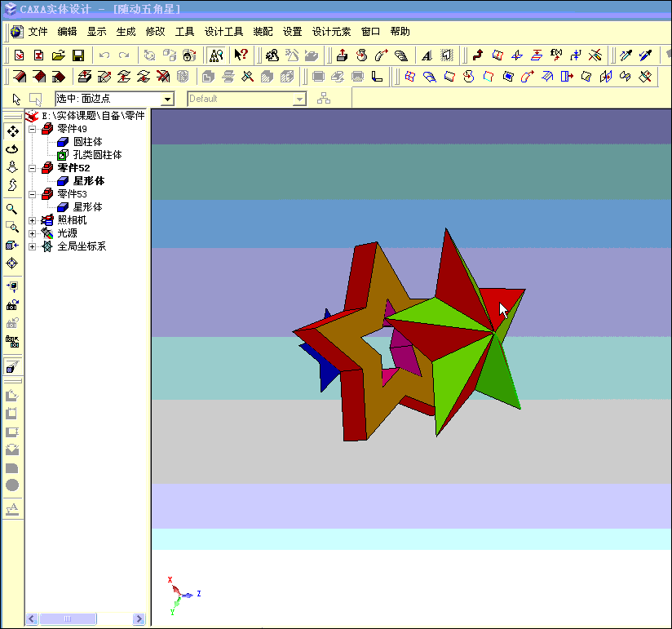Click the extend surface arrow icon
672x629 pixels.
[x=567, y=77]
